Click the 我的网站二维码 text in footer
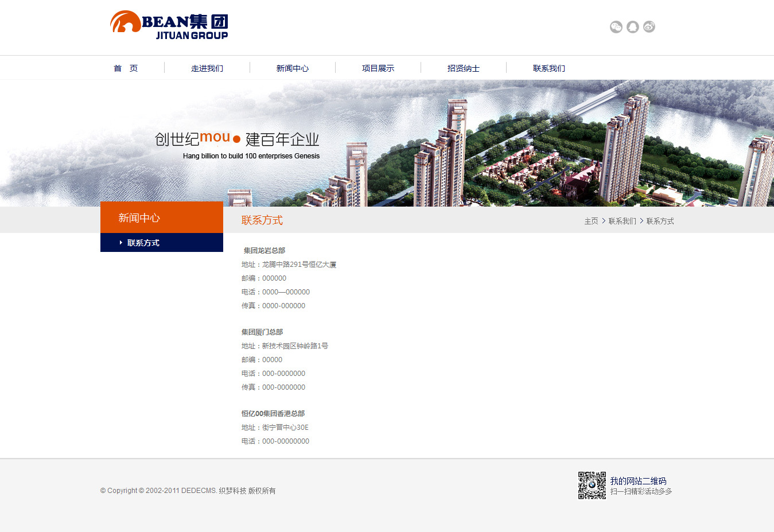The height and width of the screenshot is (532, 774). (638, 481)
